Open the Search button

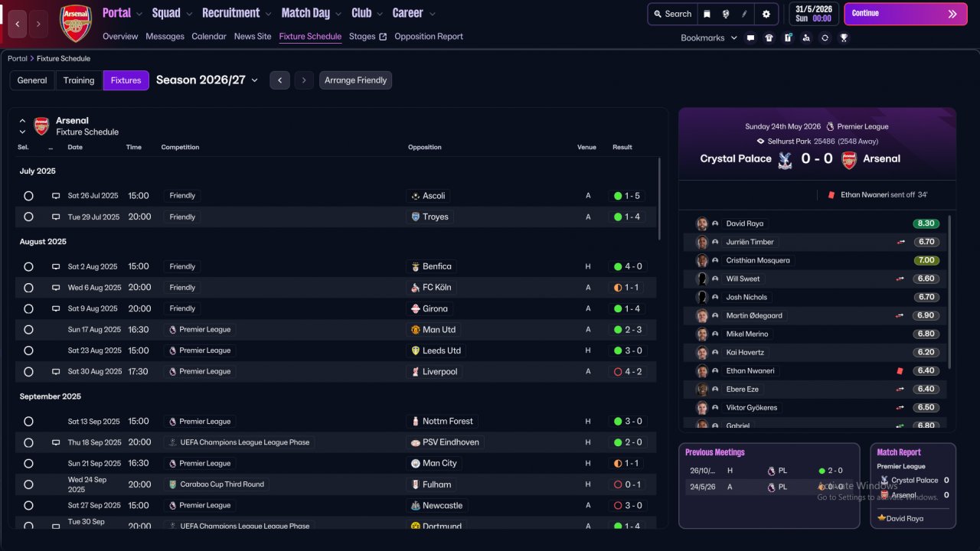pyautogui.click(x=671, y=14)
